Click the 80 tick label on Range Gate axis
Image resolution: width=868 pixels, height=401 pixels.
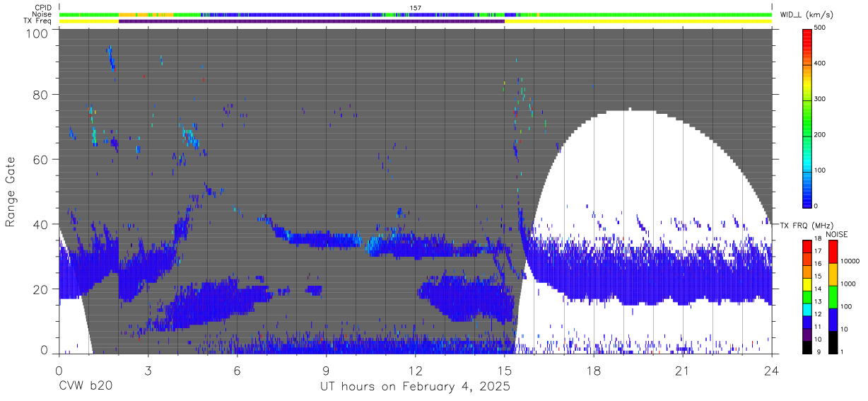pyautogui.click(x=40, y=94)
